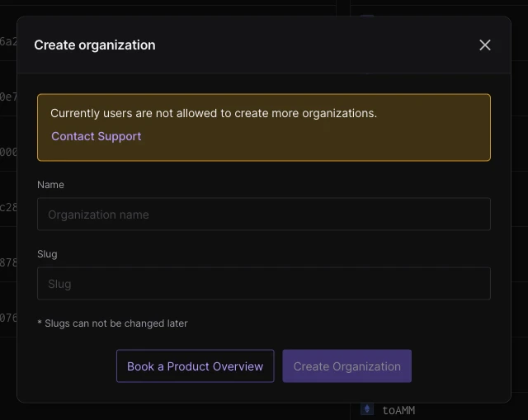Select the toAMM text in background
Image resolution: width=528 pixels, height=420 pixels.
click(x=398, y=410)
